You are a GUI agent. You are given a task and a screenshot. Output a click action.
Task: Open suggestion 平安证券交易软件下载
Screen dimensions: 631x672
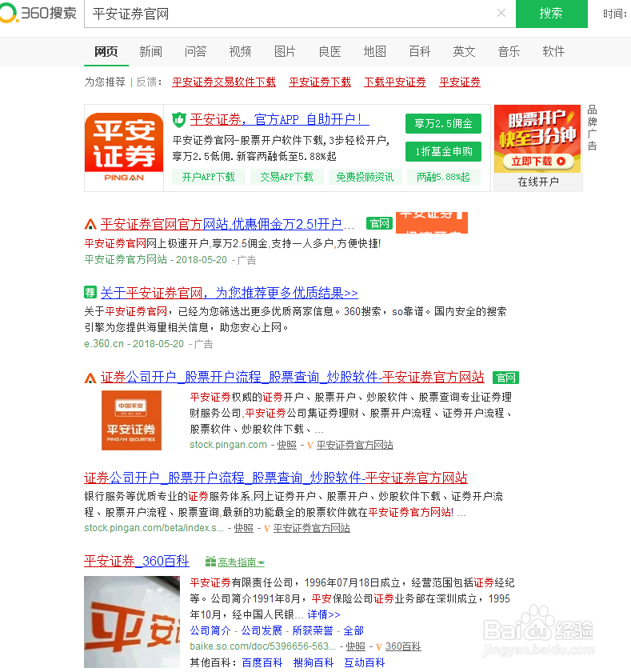(x=224, y=82)
